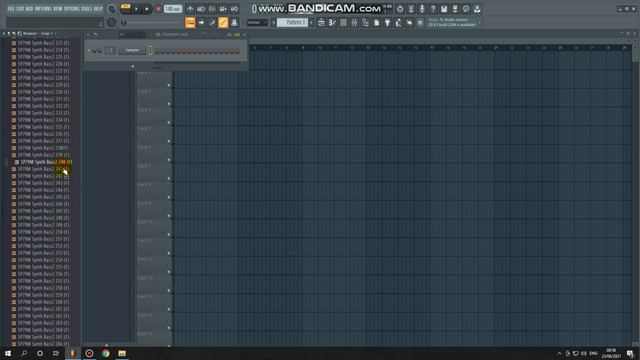Open the snap Line dropdown
This screenshot has height=360, width=640.
257,22
